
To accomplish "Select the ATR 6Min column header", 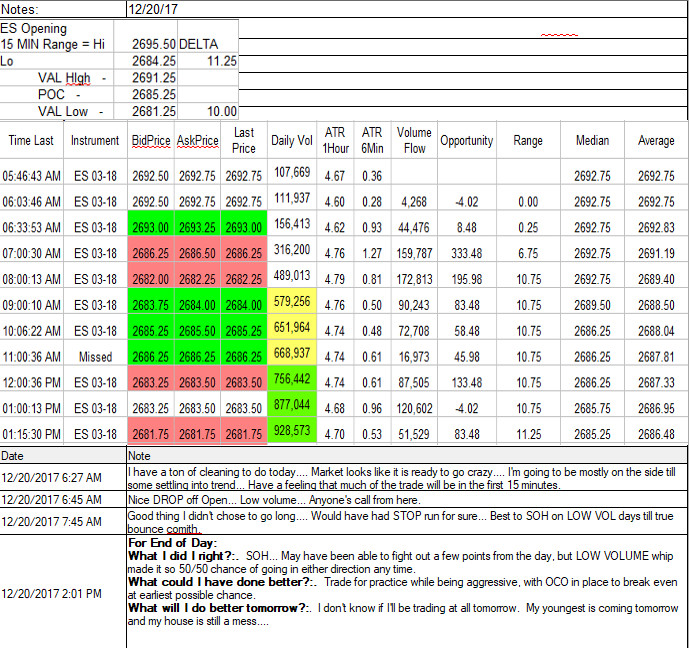I will click(373, 140).
